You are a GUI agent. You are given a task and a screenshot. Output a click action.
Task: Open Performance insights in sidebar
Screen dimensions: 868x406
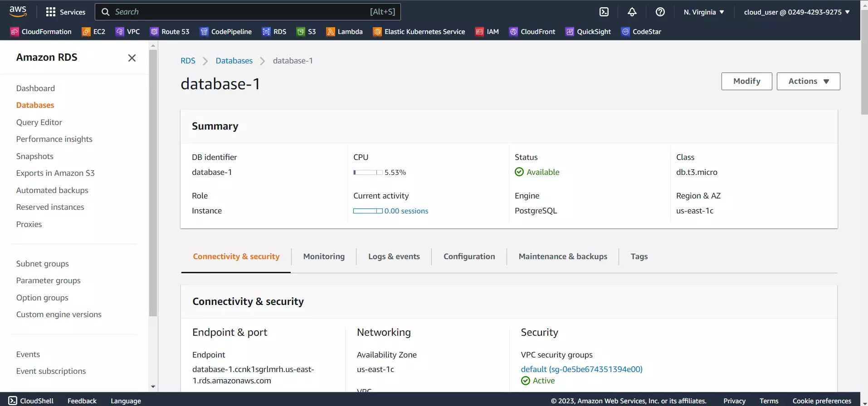pos(54,139)
